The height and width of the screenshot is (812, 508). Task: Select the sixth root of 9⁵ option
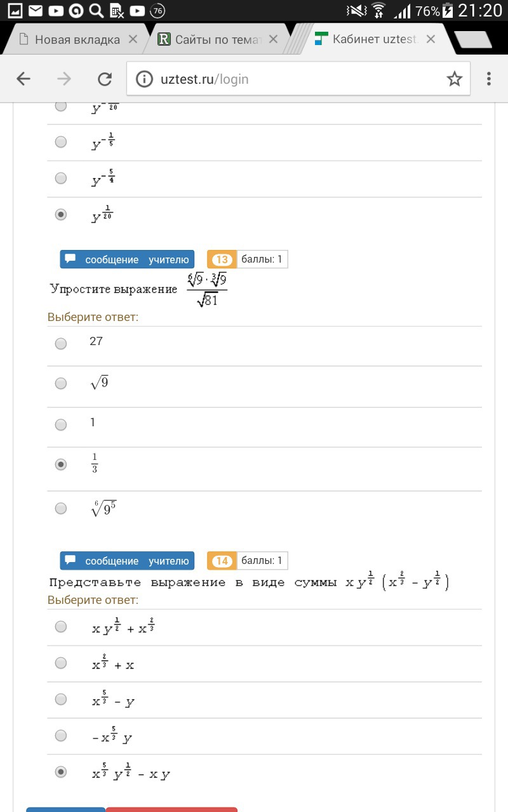61,508
